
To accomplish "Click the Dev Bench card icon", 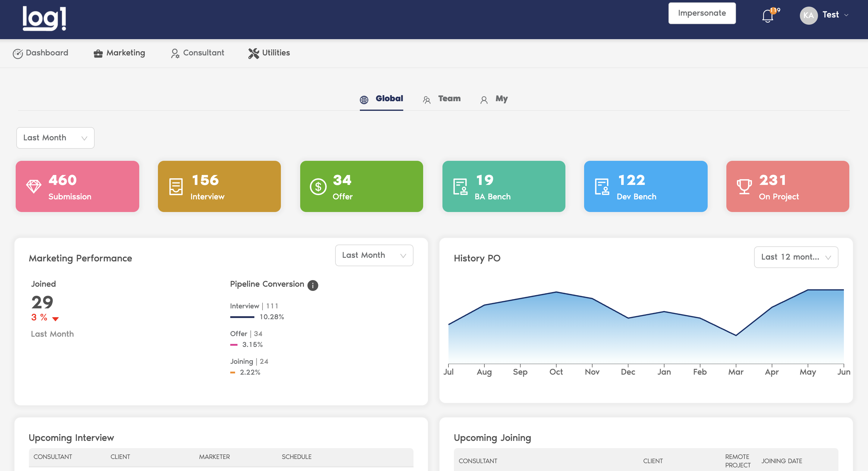I will pyautogui.click(x=602, y=186).
